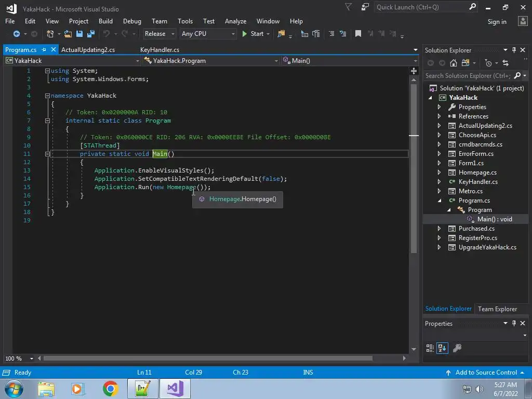Viewport: 532px width, 399px height.
Task: Open the Debug menu
Action: click(132, 21)
